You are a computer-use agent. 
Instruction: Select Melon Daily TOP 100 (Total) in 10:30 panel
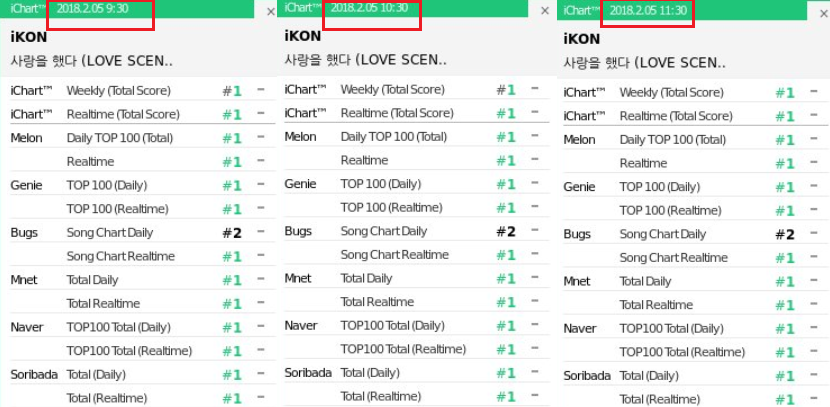coord(394,137)
